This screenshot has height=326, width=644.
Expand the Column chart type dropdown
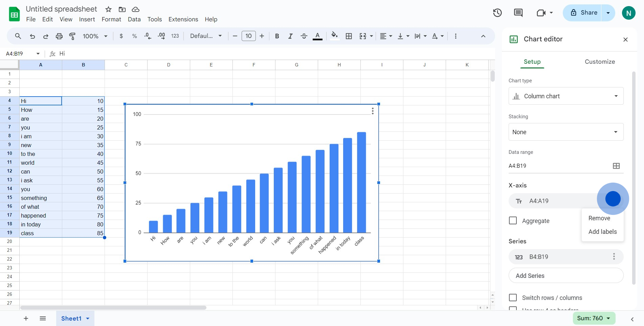[x=566, y=96]
